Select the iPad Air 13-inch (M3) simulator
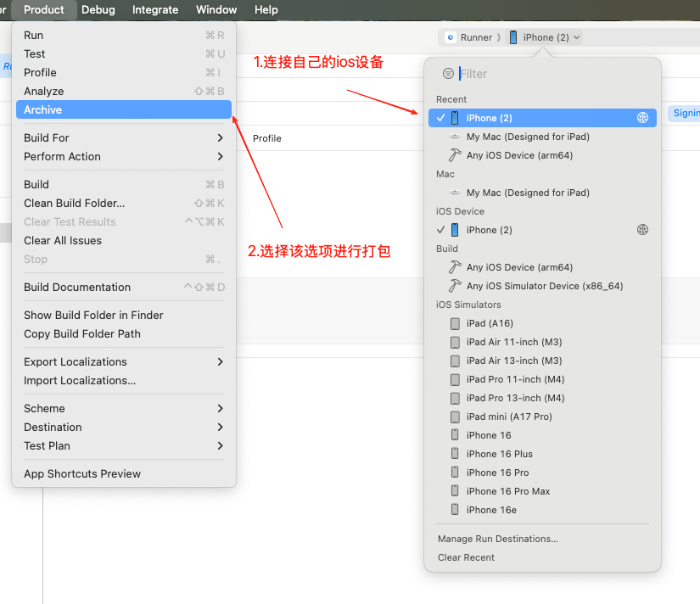 coord(542,361)
